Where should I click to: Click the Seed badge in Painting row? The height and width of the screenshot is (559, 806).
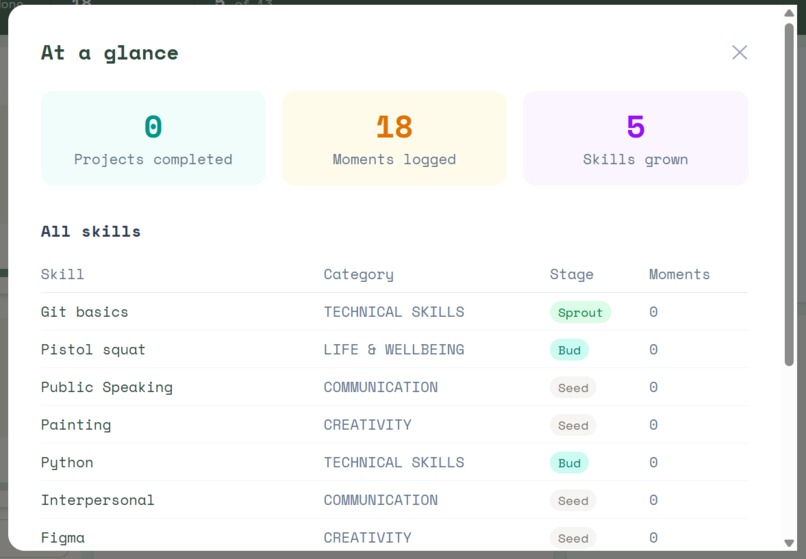[x=573, y=425]
